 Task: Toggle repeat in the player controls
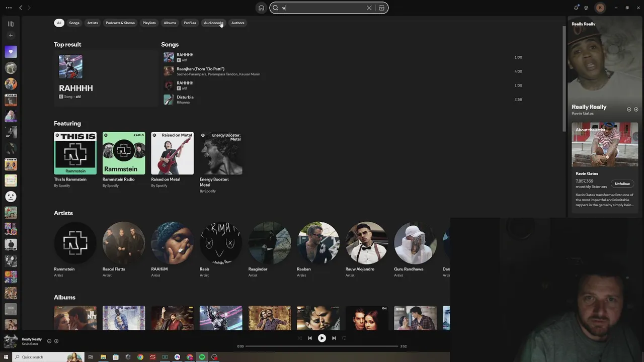coord(344,338)
